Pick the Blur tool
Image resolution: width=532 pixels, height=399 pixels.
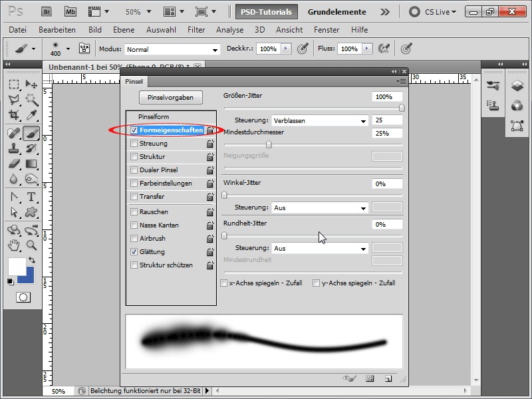pos(14,179)
